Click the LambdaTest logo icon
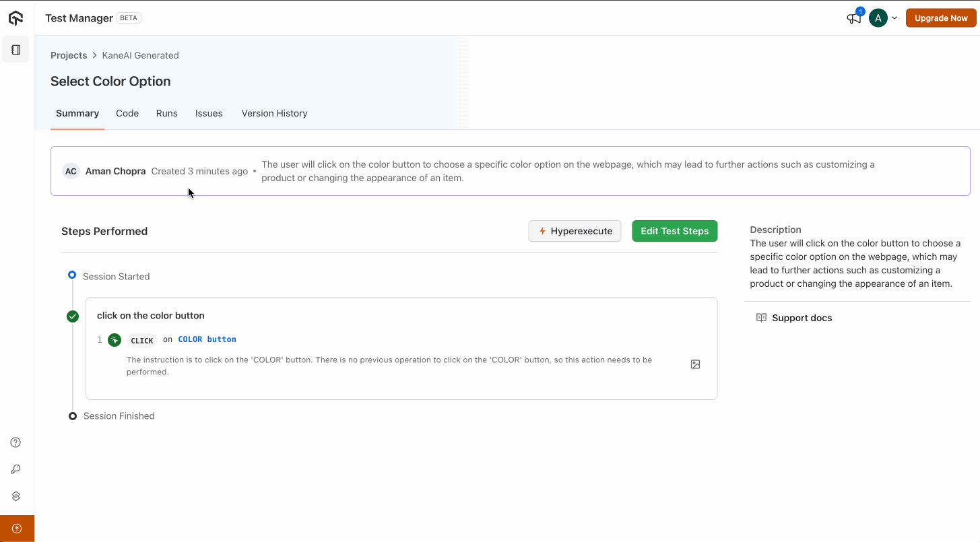 click(16, 18)
